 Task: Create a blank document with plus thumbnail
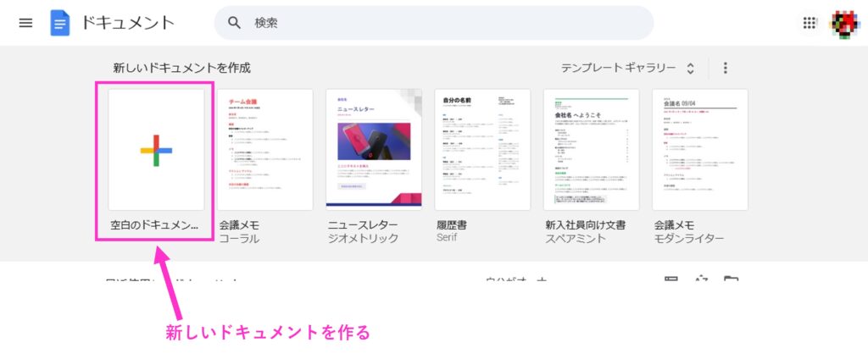[x=156, y=150]
